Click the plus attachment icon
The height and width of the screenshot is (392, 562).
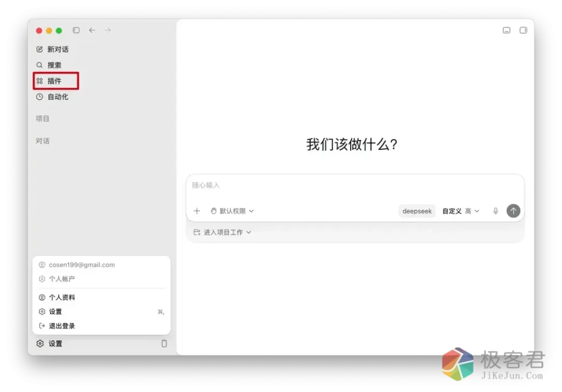[x=197, y=211]
